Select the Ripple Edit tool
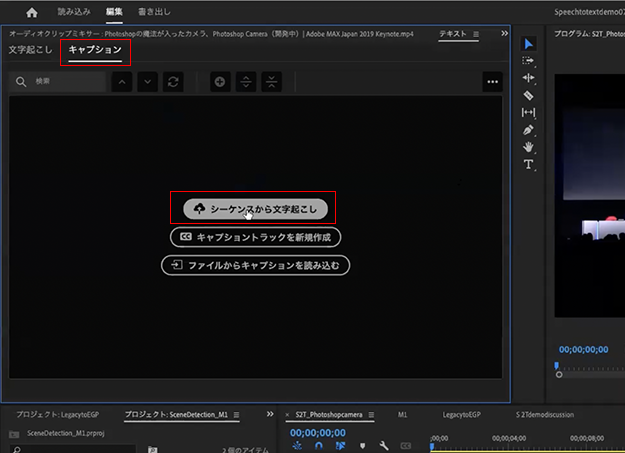The image size is (625, 453). pos(529,78)
